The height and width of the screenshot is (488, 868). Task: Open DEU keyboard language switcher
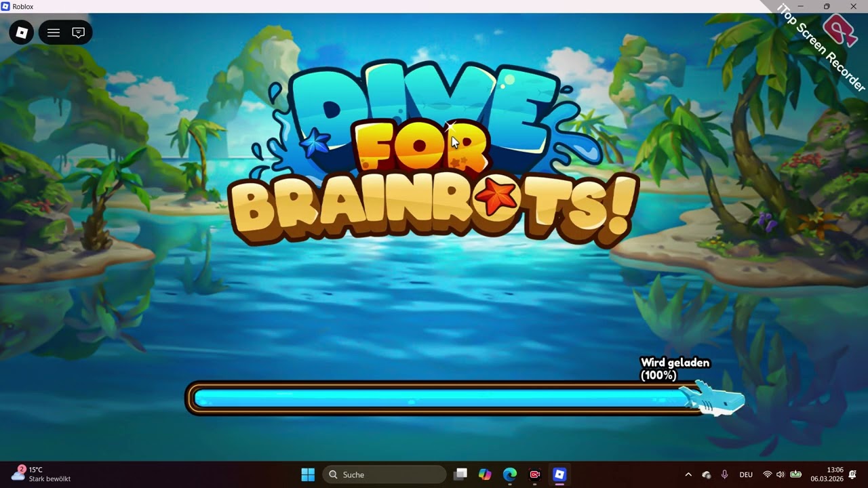[x=746, y=474]
